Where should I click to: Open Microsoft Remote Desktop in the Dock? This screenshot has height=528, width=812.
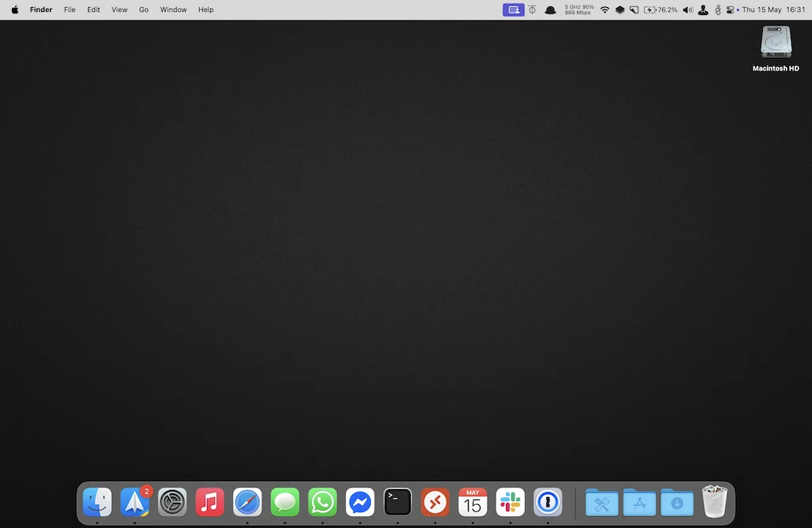[x=435, y=502]
